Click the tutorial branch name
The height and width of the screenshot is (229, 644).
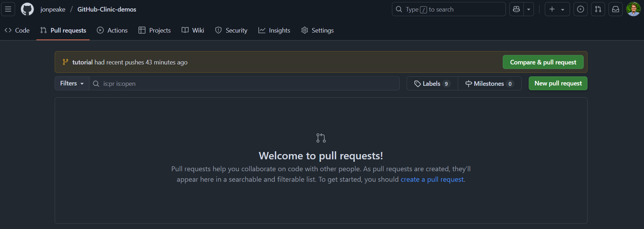[x=82, y=62]
